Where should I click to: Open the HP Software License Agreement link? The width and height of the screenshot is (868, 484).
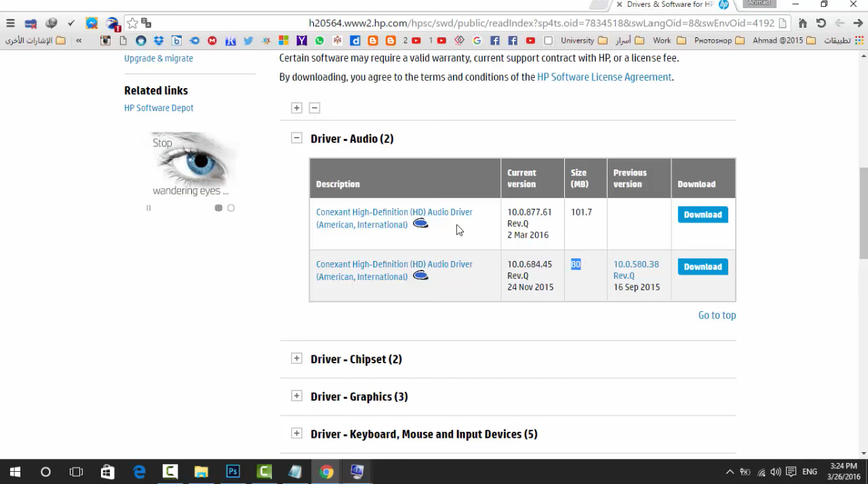click(x=604, y=77)
